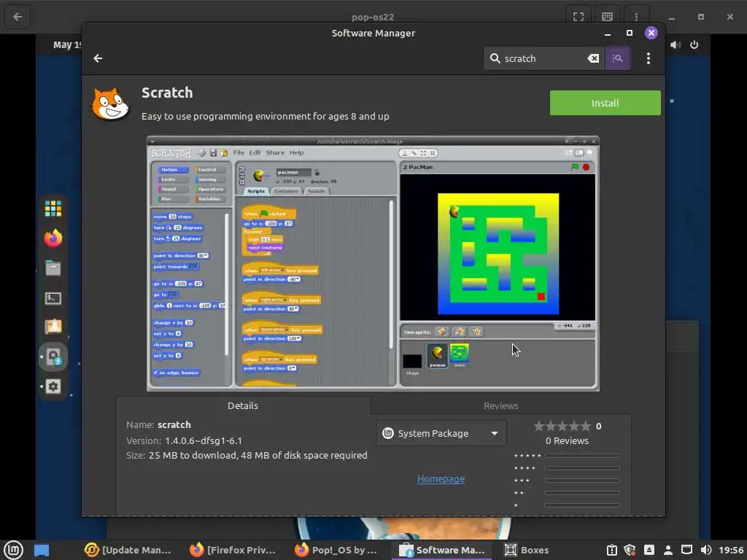This screenshot has width=747, height=560.
Task: Click the Scratch cat application icon
Action: point(111,104)
